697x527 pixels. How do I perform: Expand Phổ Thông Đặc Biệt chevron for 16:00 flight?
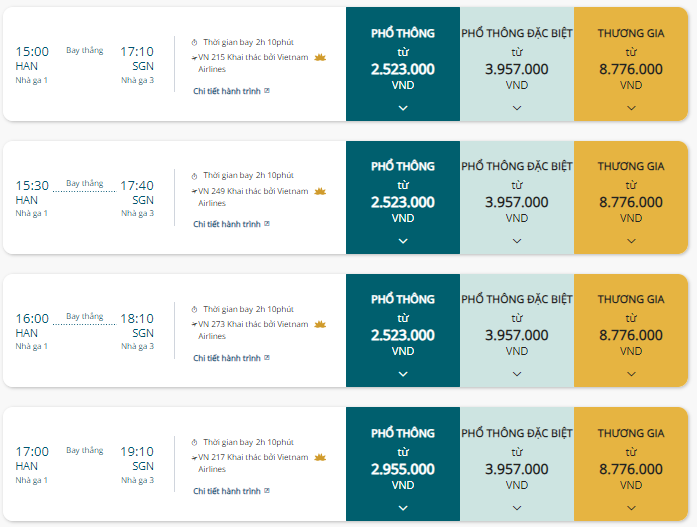point(517,373)
